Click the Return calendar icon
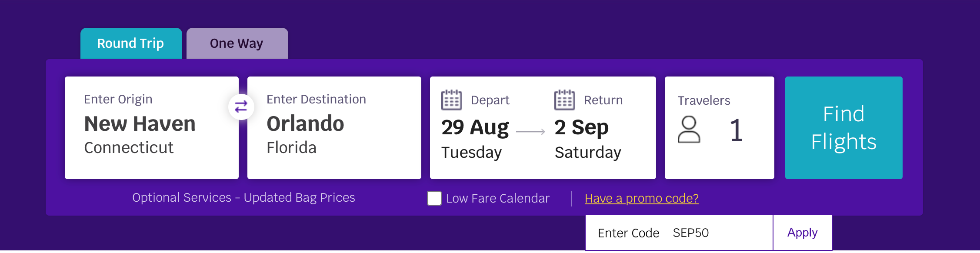 (x=564, y=100)
